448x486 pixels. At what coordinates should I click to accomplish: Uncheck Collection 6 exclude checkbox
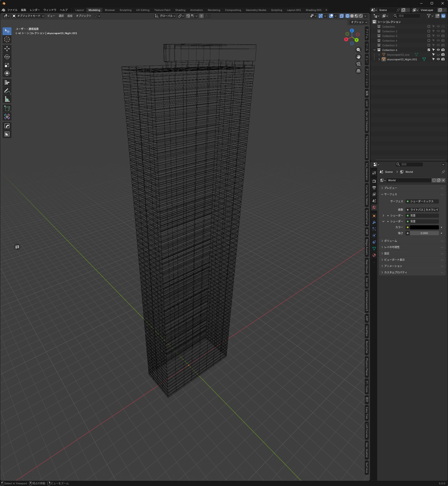pos(429,50)
